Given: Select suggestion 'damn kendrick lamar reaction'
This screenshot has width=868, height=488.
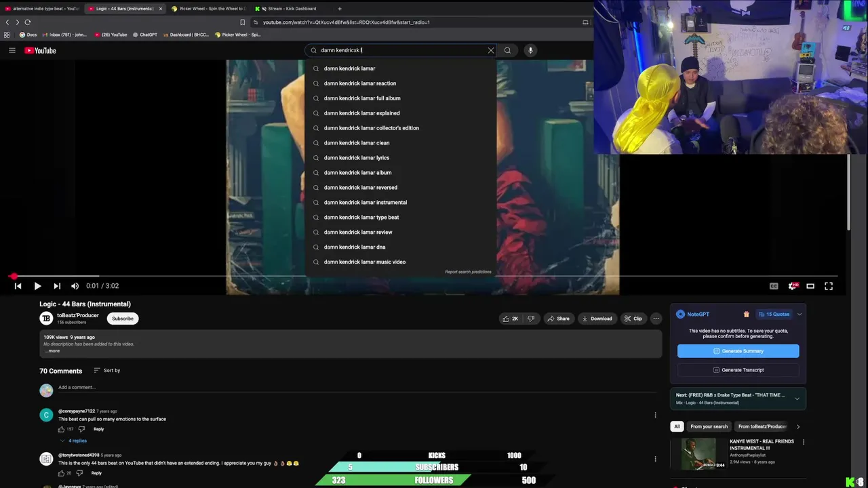Looking at the screenshot, I should 401,83.
